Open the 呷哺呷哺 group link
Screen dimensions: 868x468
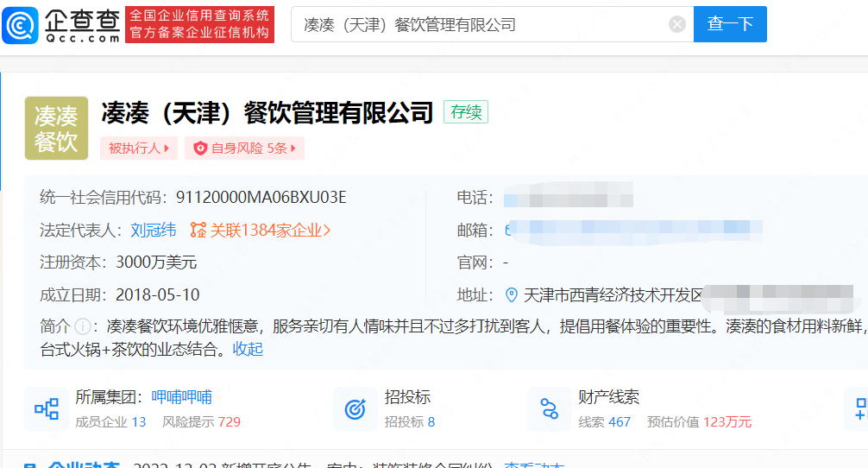(x=181, y=396)
